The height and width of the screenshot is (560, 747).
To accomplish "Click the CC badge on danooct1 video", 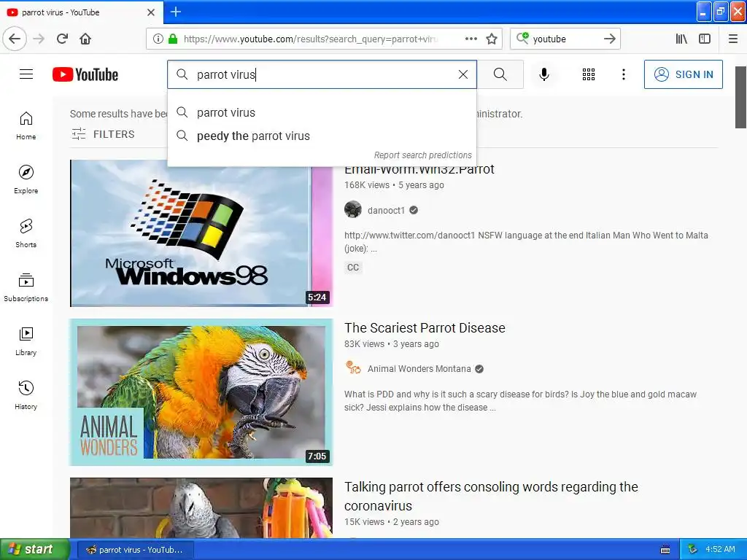I will pyautogui.click(x=353, y=267).
